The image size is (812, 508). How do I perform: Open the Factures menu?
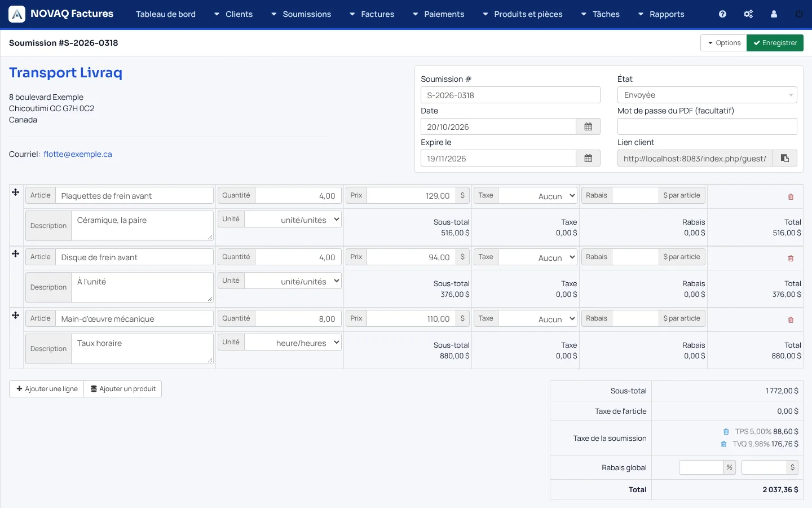372,14
